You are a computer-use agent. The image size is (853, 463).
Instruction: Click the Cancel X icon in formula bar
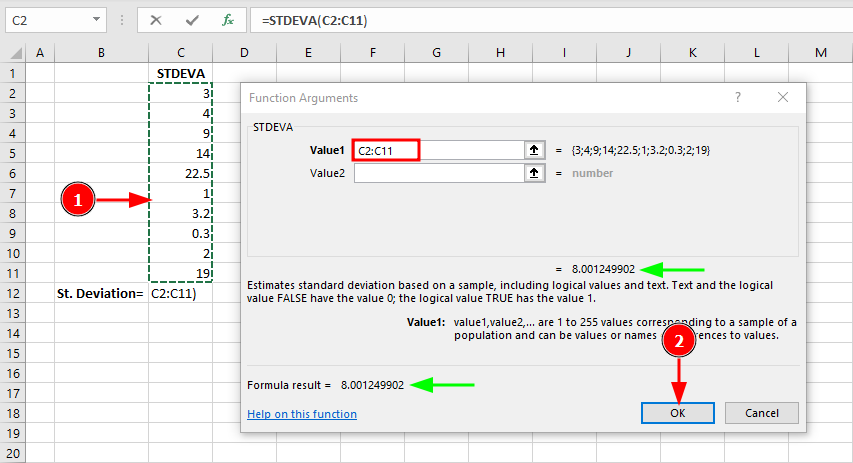click(x=157, y=20)
